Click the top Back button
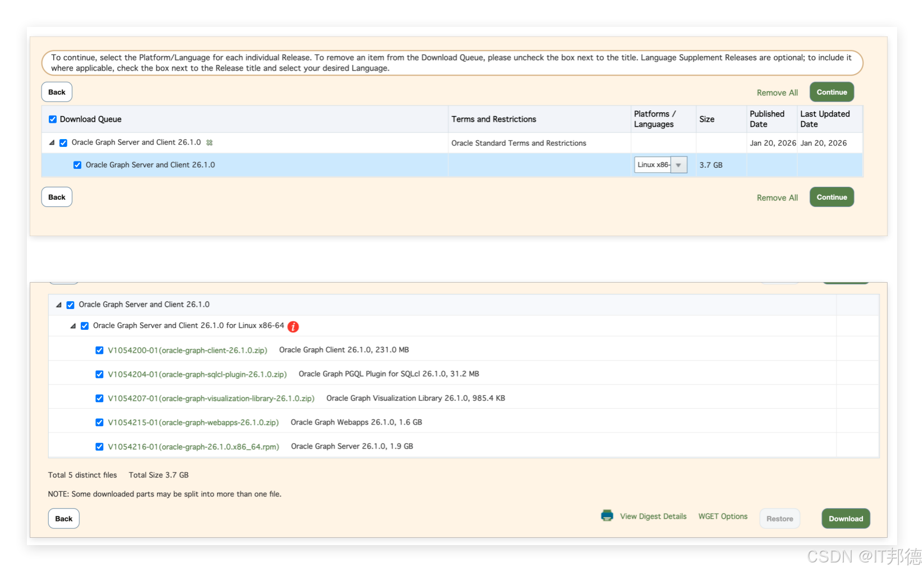The image size is (924, 572). coord(57,92)
